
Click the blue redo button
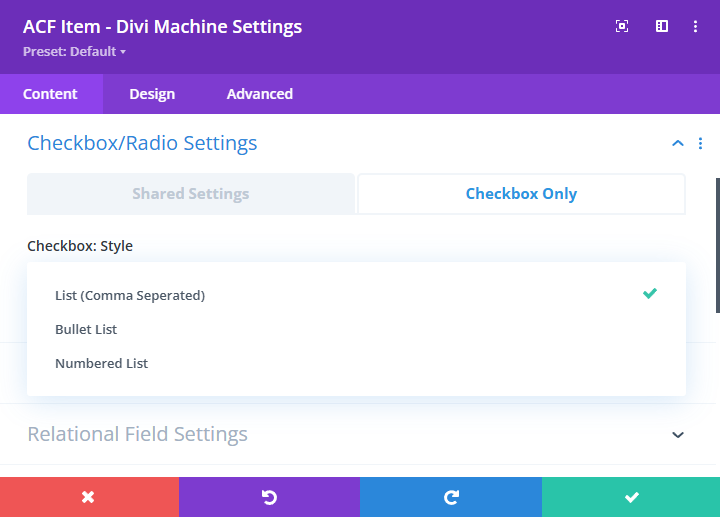[x=450, y=497]
